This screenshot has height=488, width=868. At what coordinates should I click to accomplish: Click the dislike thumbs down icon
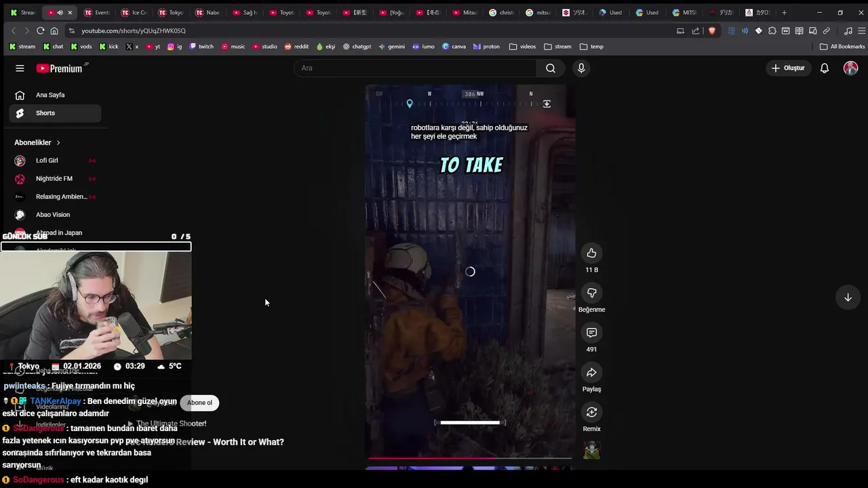(x=591, y=293)
